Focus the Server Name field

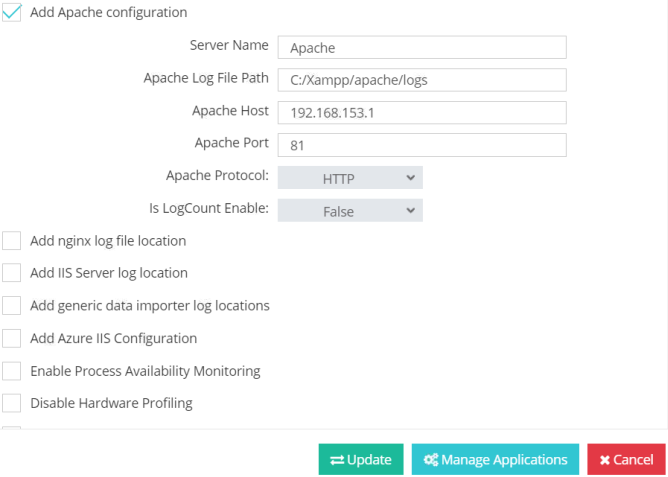point(422,47)
